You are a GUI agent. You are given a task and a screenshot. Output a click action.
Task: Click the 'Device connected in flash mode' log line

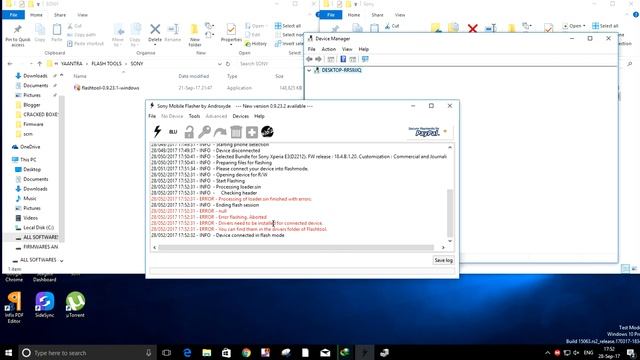tap(218, 235)
